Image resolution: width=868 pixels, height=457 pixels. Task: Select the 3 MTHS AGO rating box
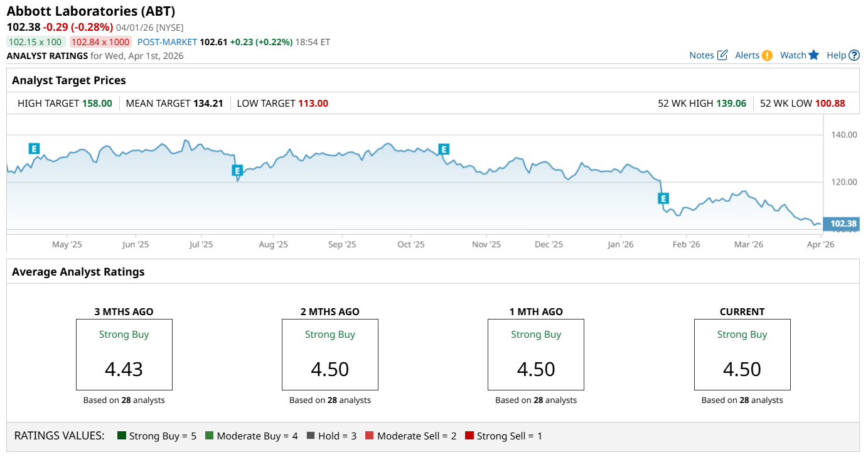124,355
